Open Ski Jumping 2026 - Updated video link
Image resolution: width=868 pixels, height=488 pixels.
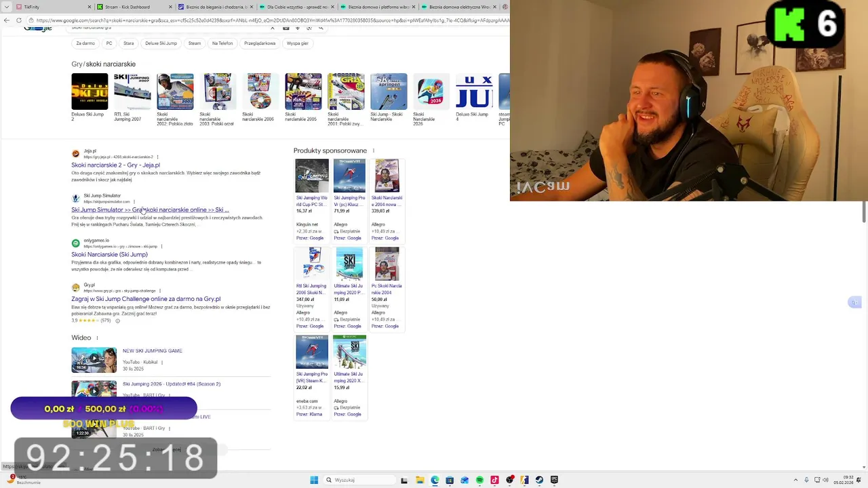click(172, 384)
